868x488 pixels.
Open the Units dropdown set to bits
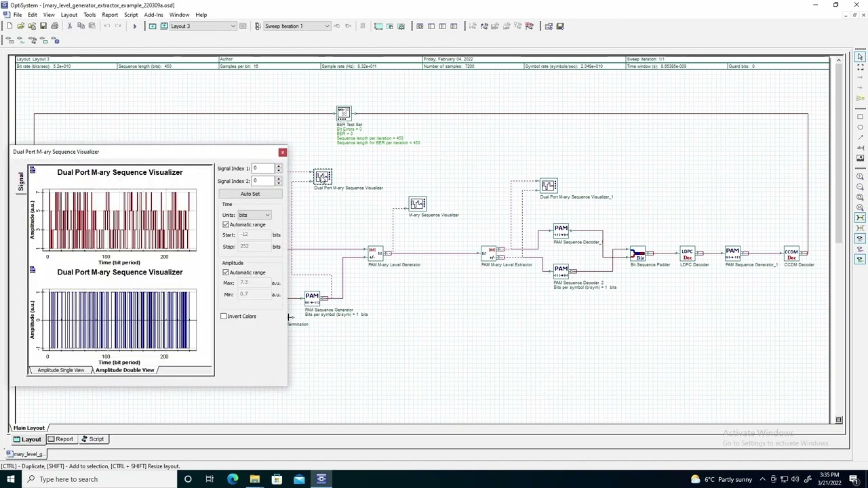(254, 215)
